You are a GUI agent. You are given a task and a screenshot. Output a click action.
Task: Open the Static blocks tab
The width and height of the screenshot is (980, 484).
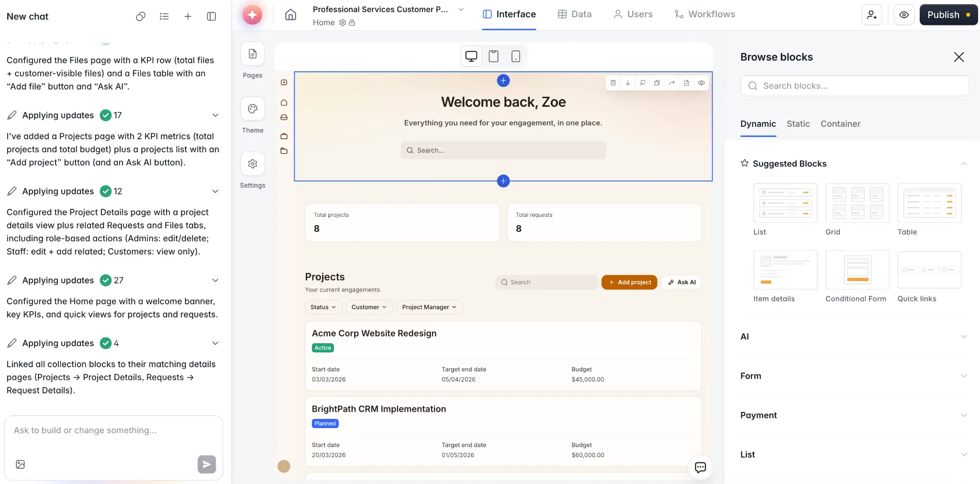point(797,124)
